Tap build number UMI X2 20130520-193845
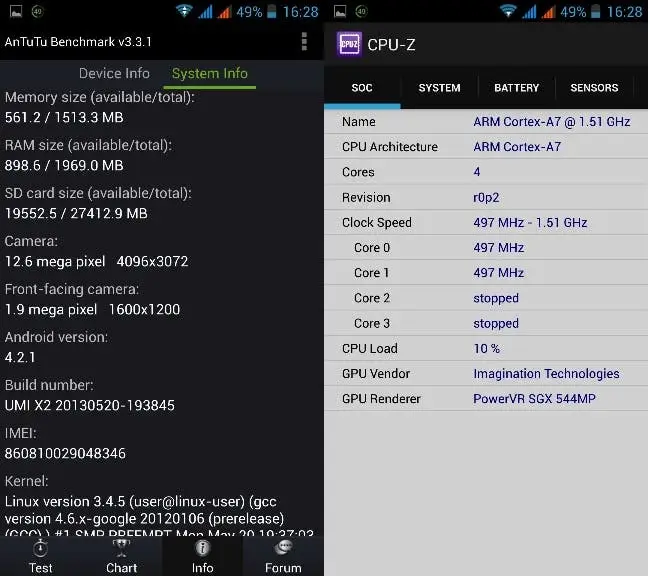 90,406
